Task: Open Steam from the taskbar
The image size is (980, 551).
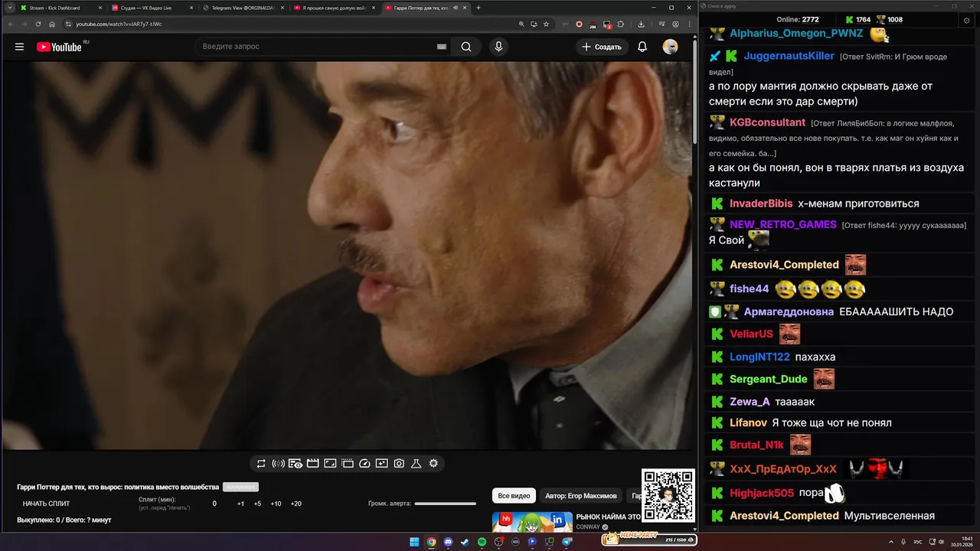Action: 465,542
